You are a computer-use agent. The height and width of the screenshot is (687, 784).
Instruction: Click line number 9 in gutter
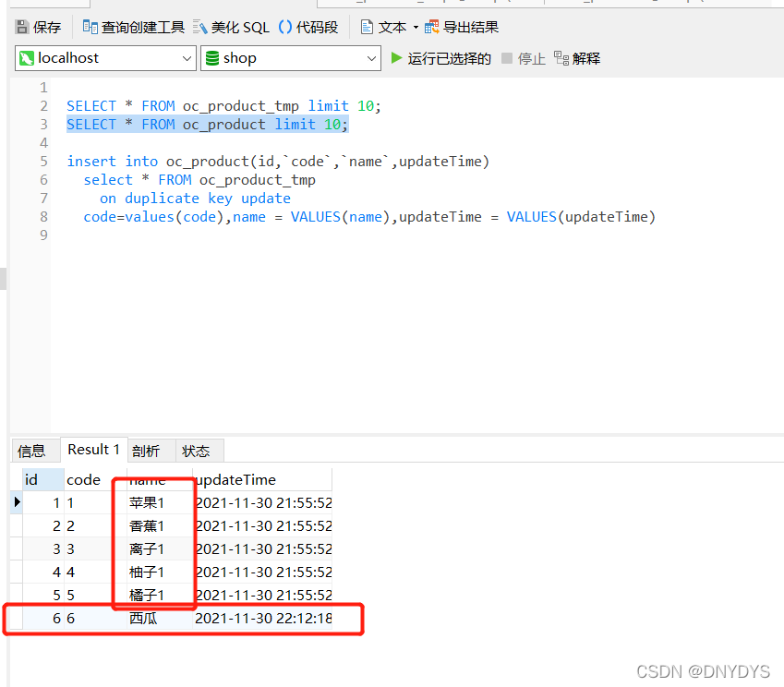point(43,235)
